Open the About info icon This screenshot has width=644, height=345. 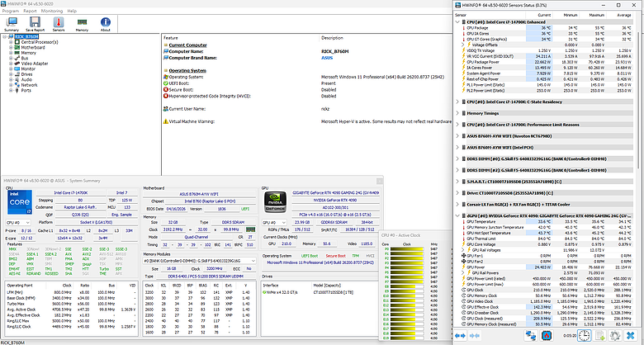pos(105,24)
